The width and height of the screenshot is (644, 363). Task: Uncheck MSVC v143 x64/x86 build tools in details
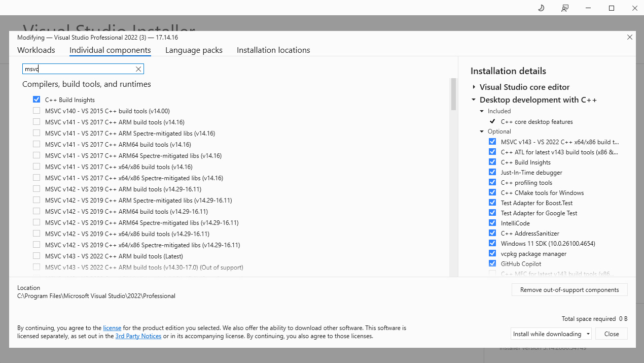pos(492,142)
